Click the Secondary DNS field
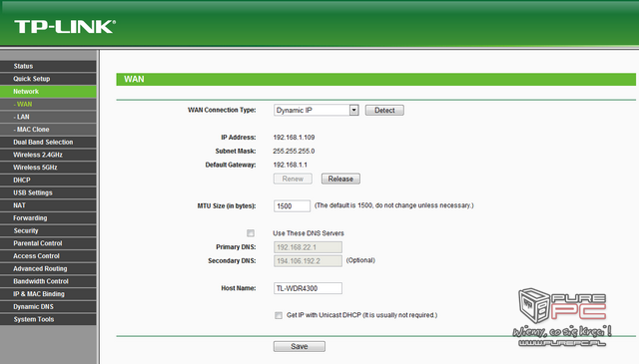The image size is (639, 364). (308, 261)
